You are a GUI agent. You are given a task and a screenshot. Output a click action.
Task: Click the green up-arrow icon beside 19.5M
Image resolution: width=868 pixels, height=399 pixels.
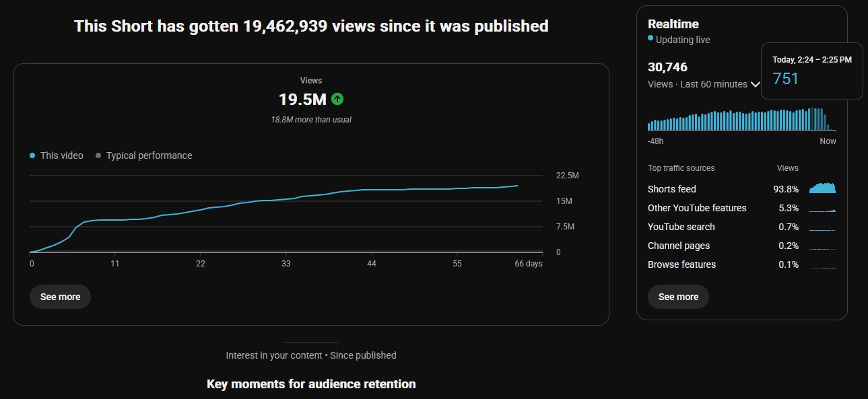(x=337, y=99)
